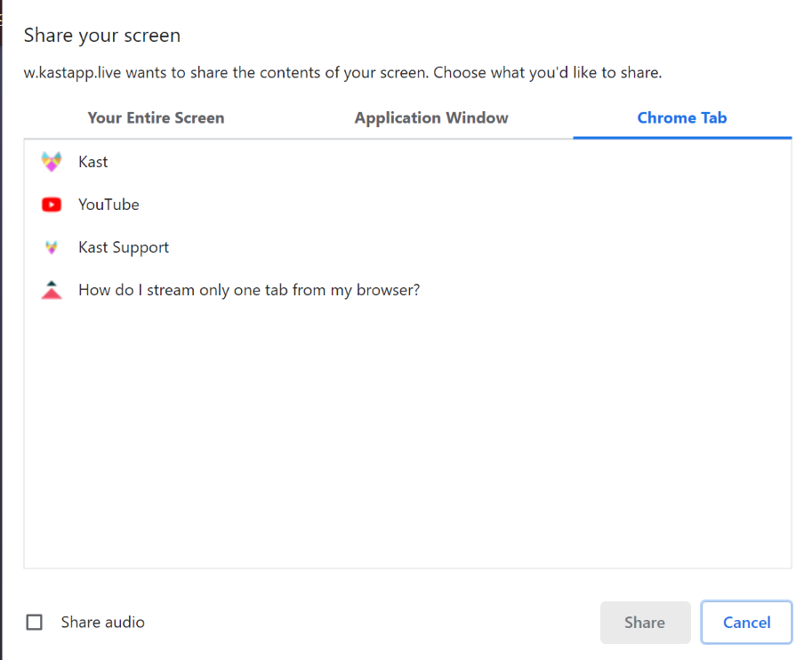Click the blue underline beneath Chrome Tab
The height and width of the screenshot is (660, 812).
coord(682,138)
